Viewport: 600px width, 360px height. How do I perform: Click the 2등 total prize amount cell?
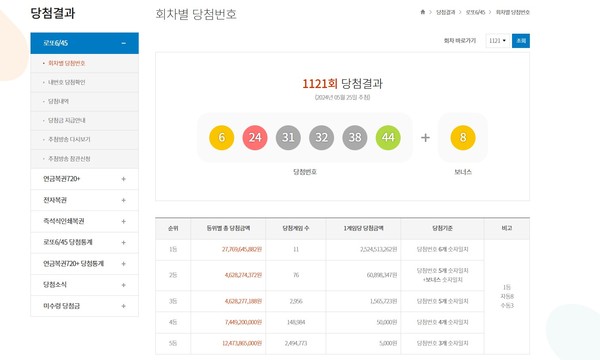click(228, 275)
